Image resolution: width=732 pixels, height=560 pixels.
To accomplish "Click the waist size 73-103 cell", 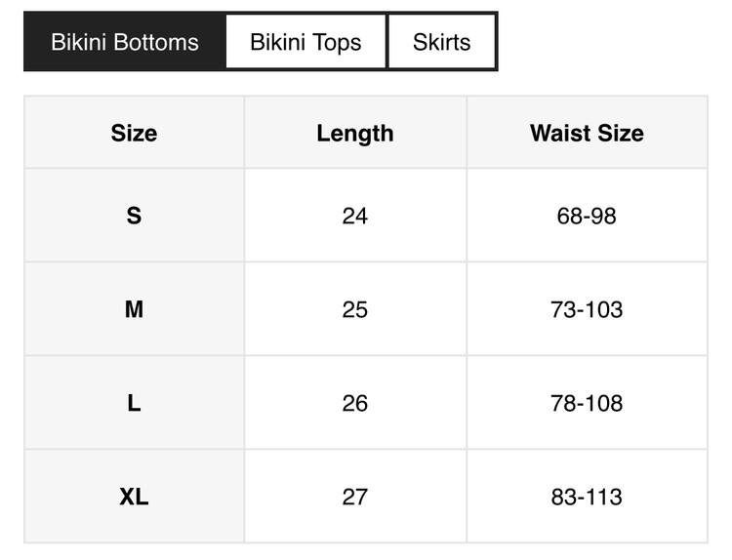I will point(587,309).
